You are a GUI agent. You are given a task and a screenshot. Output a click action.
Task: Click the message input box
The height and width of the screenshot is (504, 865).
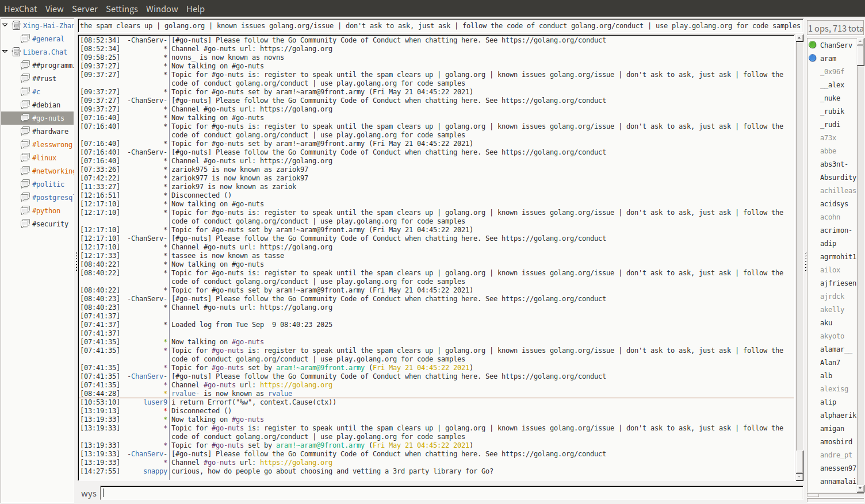coord(451,493)
